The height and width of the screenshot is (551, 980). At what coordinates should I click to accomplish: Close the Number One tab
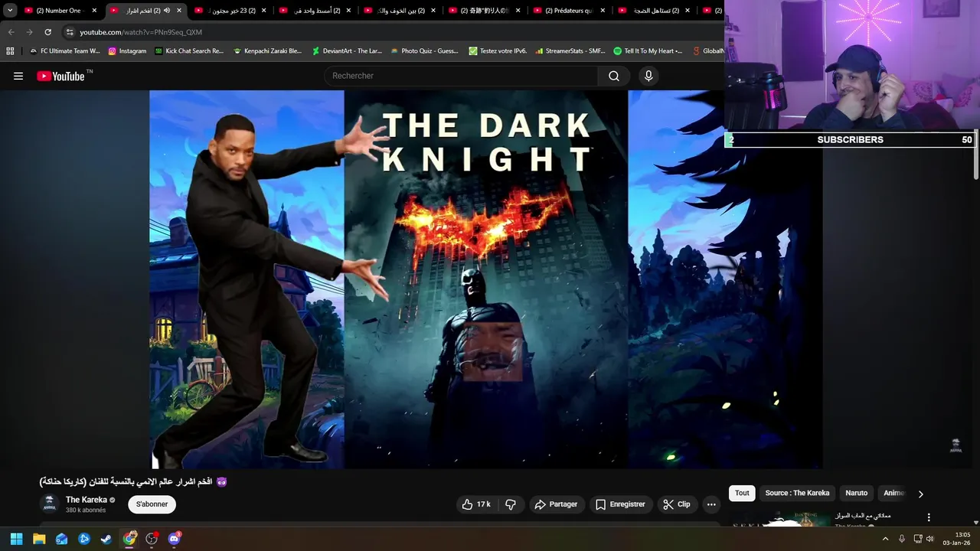[95, 11]
